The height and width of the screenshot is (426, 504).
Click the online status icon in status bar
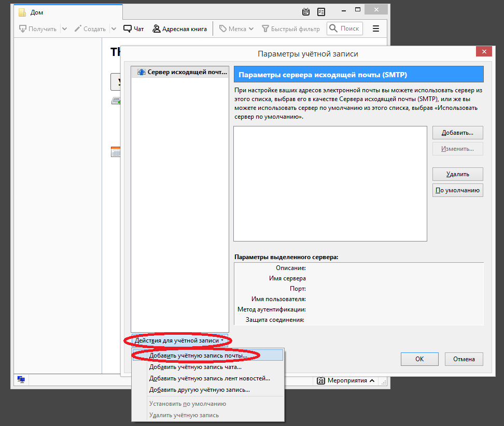(21, 380)
